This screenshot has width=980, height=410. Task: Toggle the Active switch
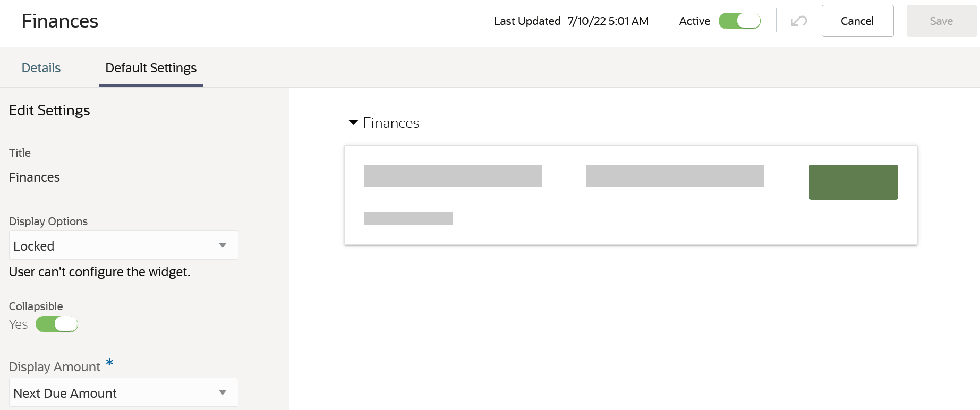739,21
